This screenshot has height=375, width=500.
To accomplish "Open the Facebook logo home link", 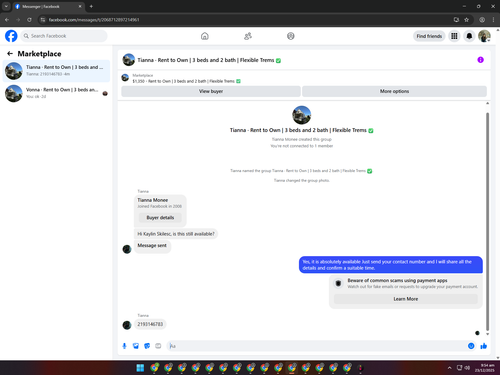I will (x=11, y=36).
